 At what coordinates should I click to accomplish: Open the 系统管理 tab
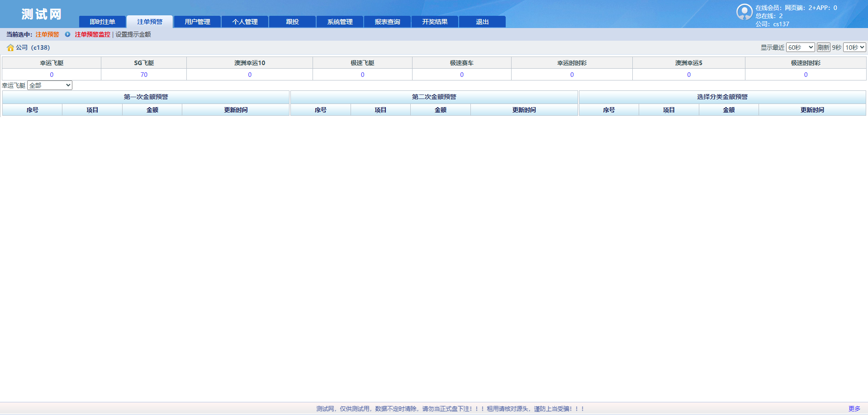coord(340,22)
